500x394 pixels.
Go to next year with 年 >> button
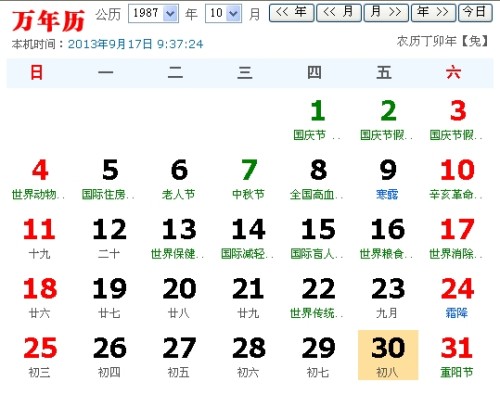click(x=433, y=13)
